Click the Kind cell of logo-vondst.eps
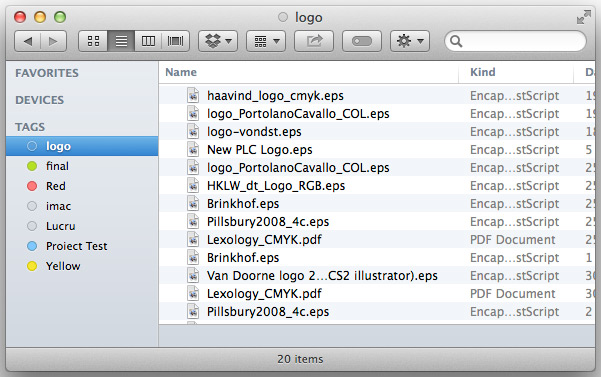The image size is (601, 377). (x=514, y=132)
